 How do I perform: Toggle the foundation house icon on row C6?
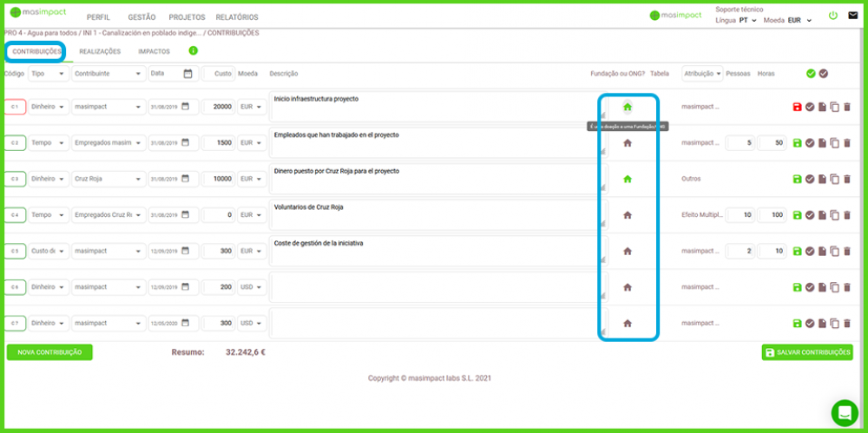coord(628,287)
